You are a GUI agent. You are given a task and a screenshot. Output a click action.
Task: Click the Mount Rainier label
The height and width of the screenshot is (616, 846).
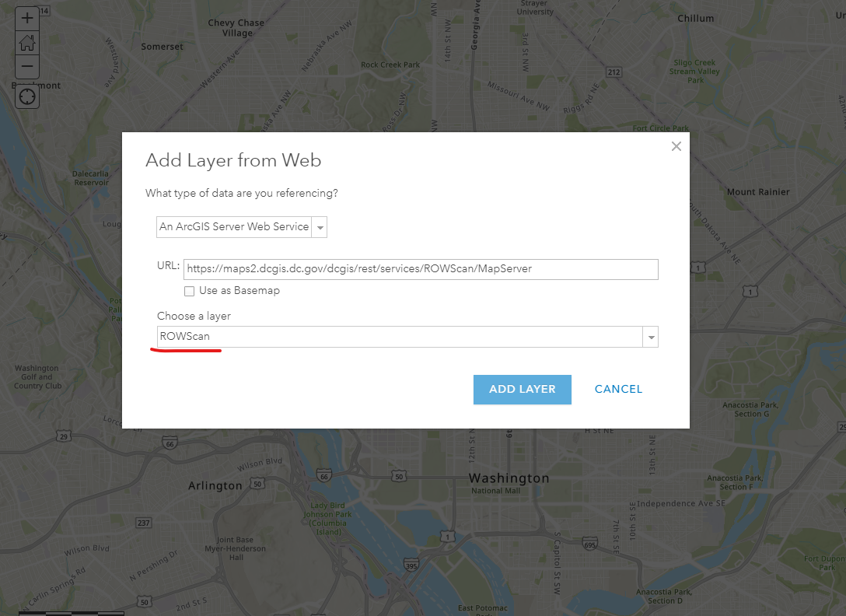(x=757, y=191)
